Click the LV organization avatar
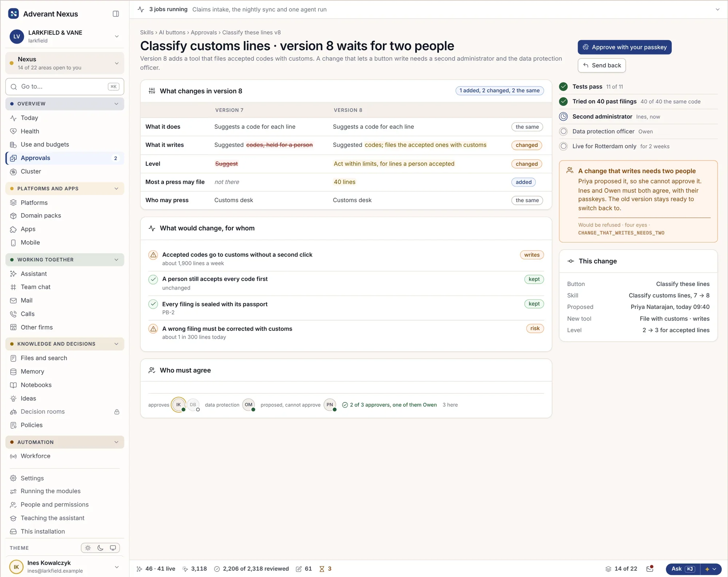Image resolution: width=728 pixels, height=577 pixels. pos(17,36)
